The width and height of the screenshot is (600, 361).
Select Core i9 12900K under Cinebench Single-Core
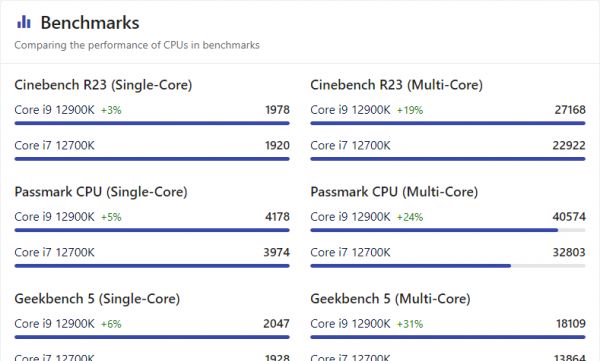click(54, 110)
